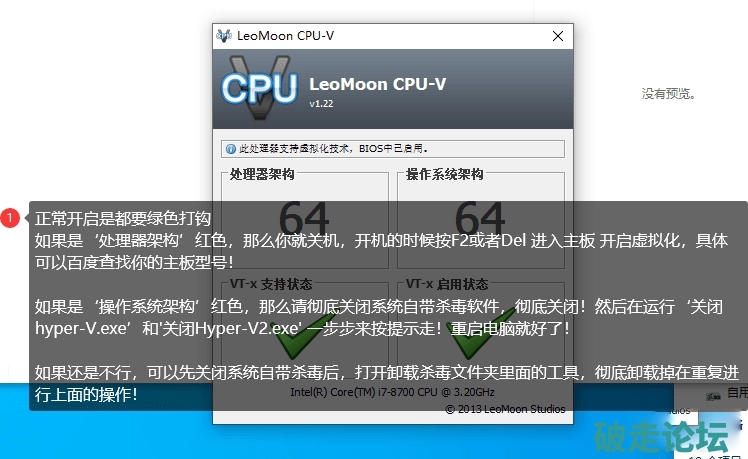Viewport: 748px width, 459px height.
Task: Click the LeoMoon CPU-V title bar icon
Action: [x=224, y=36]
